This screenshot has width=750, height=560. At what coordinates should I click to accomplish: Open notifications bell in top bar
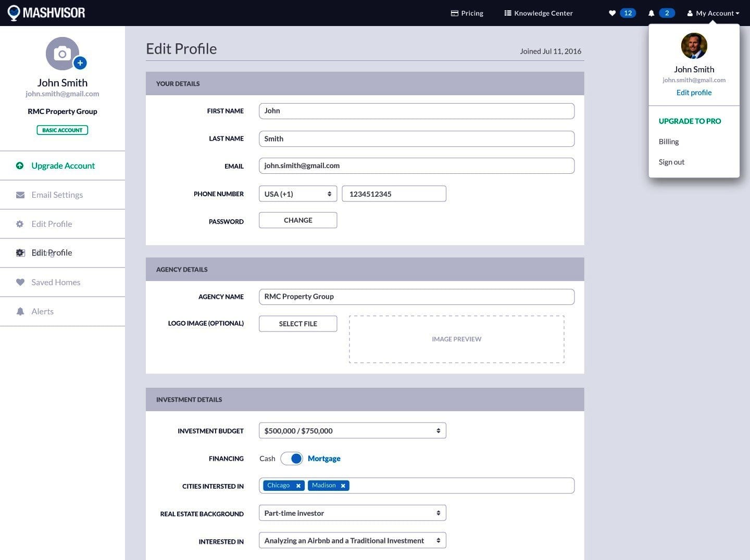(x=651, y=13)
